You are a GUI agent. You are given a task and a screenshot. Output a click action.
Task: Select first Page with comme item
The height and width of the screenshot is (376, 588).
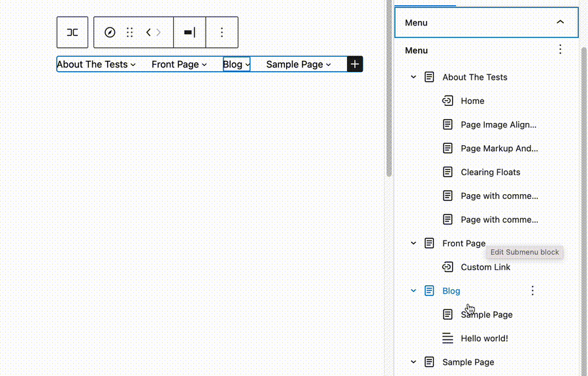tap(500, 196)
